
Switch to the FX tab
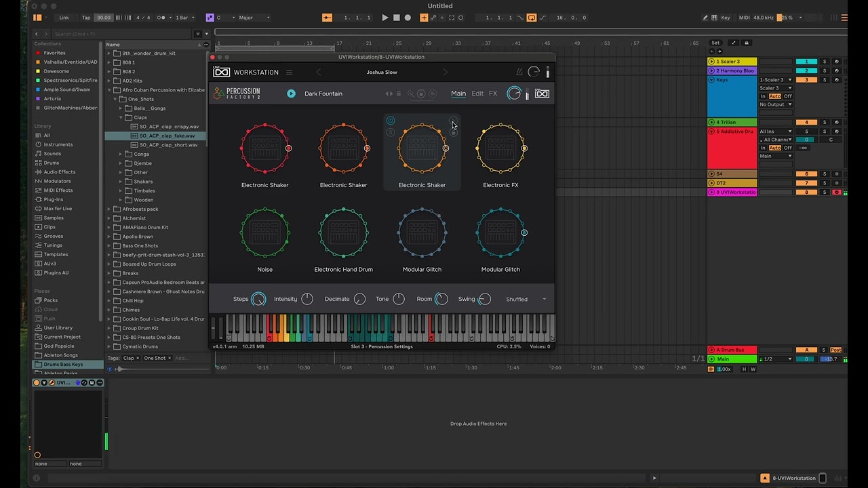click(x=493, y=94)
